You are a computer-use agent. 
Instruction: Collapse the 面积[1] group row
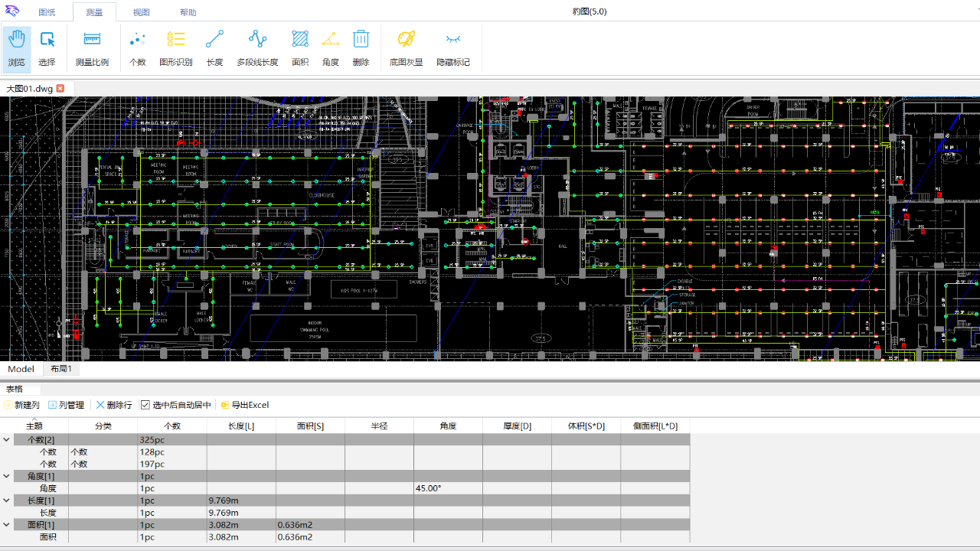(7, 525)
